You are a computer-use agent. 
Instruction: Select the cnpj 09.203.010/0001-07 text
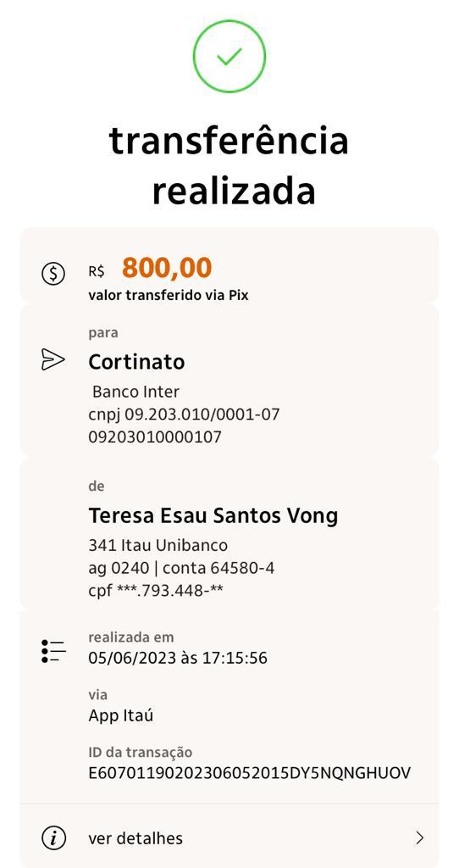184,414
